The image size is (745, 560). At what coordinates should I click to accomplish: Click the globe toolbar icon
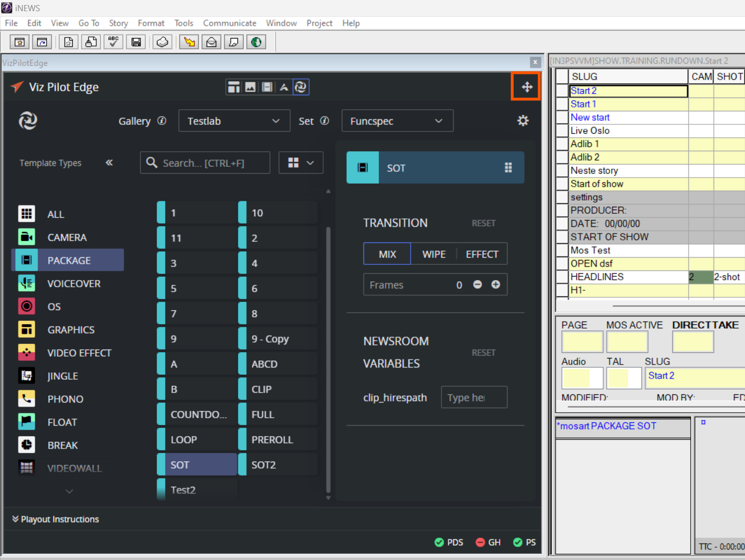coord(257,42)
